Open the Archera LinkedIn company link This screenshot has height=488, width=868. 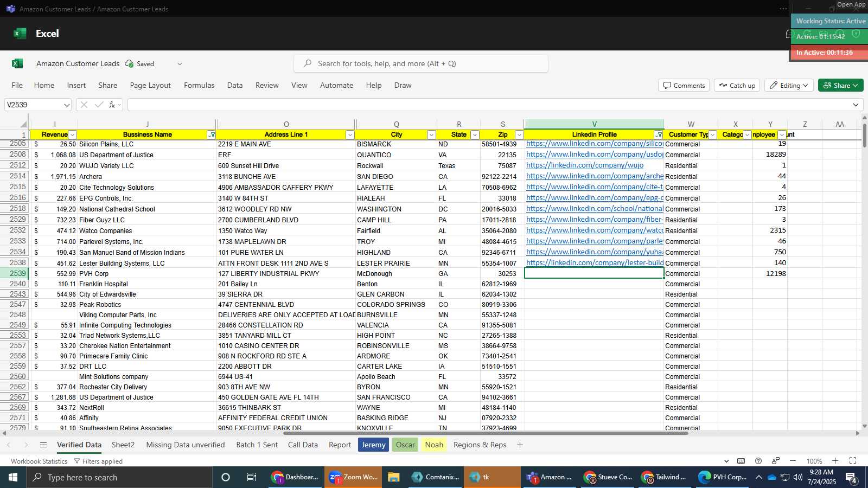pyautogui.click(x=595, y=176)
